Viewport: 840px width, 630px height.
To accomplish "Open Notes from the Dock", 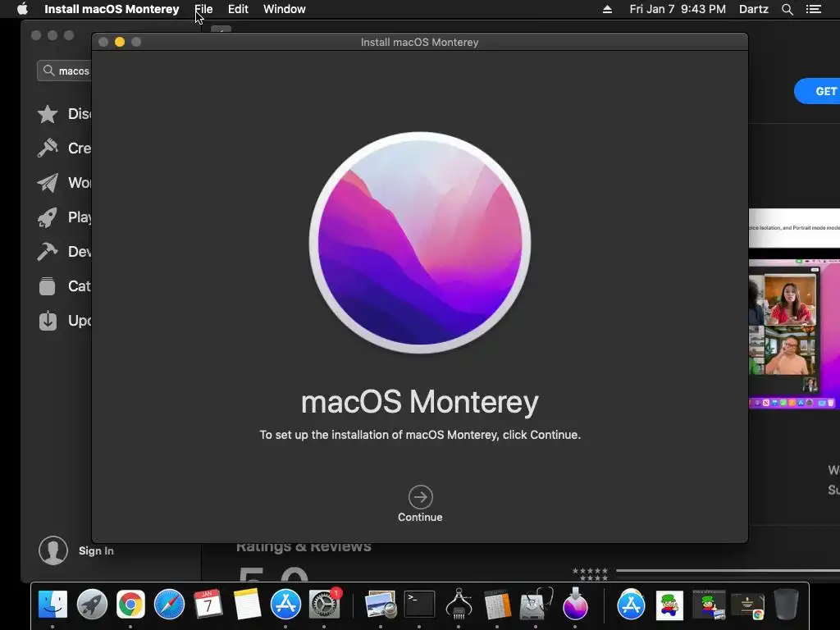I will [247, 605].
